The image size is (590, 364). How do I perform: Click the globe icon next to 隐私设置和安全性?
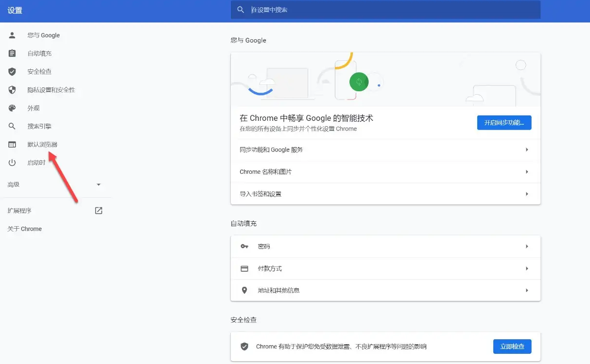click(12, 89)
